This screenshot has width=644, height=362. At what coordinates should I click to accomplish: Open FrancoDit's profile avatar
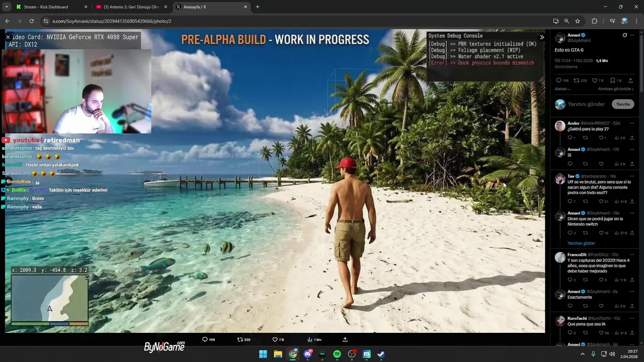[x=560, y=258]
